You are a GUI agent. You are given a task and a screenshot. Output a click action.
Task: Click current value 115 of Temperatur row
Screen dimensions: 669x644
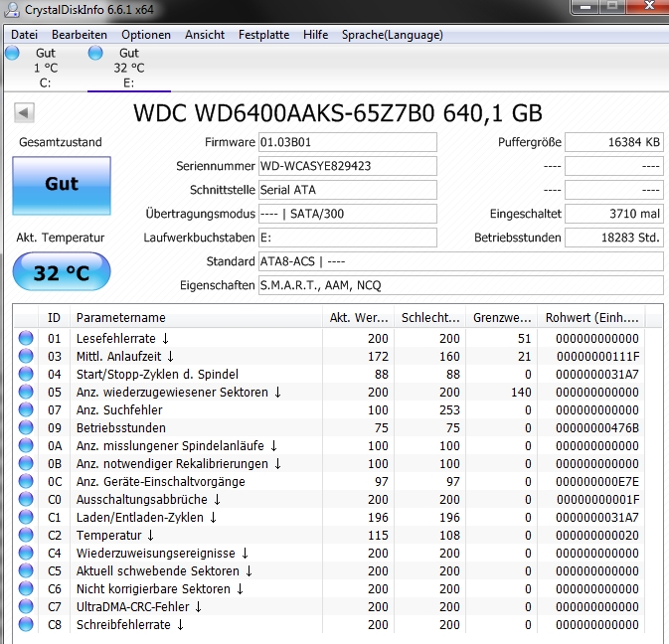[378, 536]
